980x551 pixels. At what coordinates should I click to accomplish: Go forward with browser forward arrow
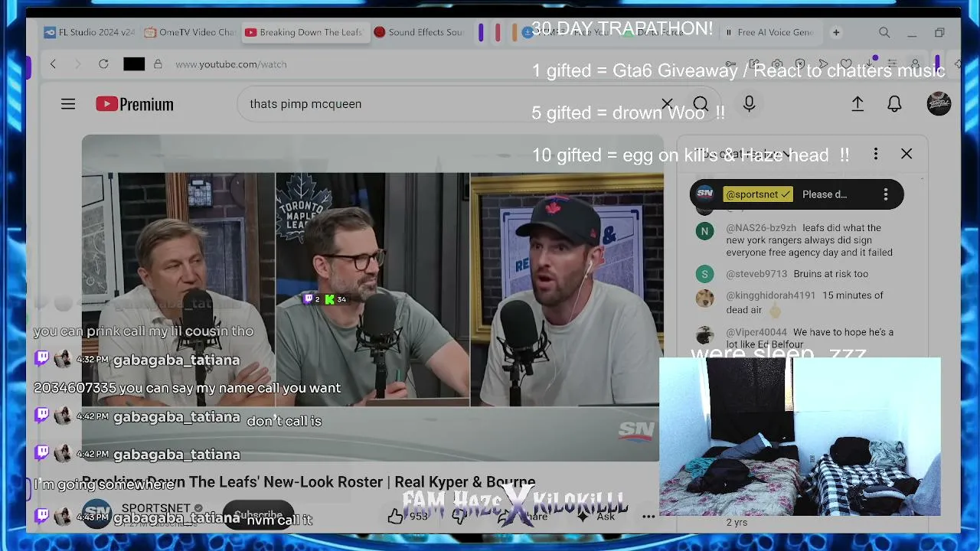click(77, 64)
